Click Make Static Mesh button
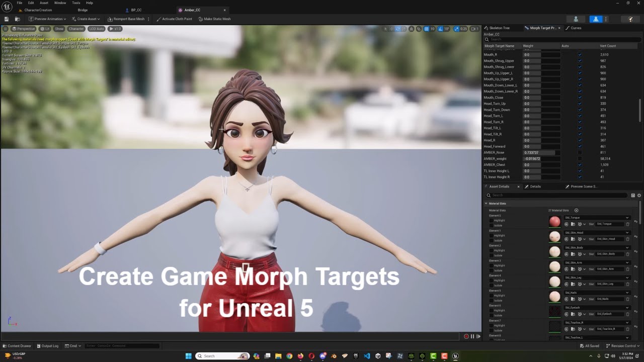 [x=214, y=19]
